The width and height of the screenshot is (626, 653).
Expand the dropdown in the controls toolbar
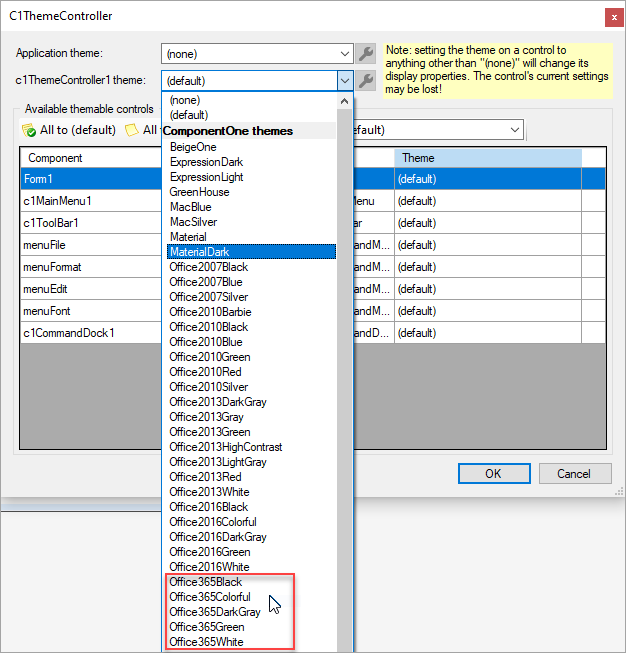(514, 130)
